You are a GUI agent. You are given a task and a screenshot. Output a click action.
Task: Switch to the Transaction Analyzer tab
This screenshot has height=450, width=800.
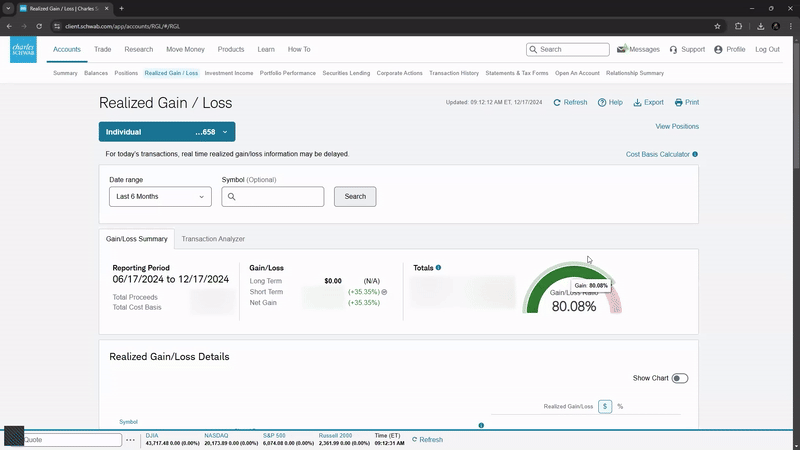(x=213, y=239)
